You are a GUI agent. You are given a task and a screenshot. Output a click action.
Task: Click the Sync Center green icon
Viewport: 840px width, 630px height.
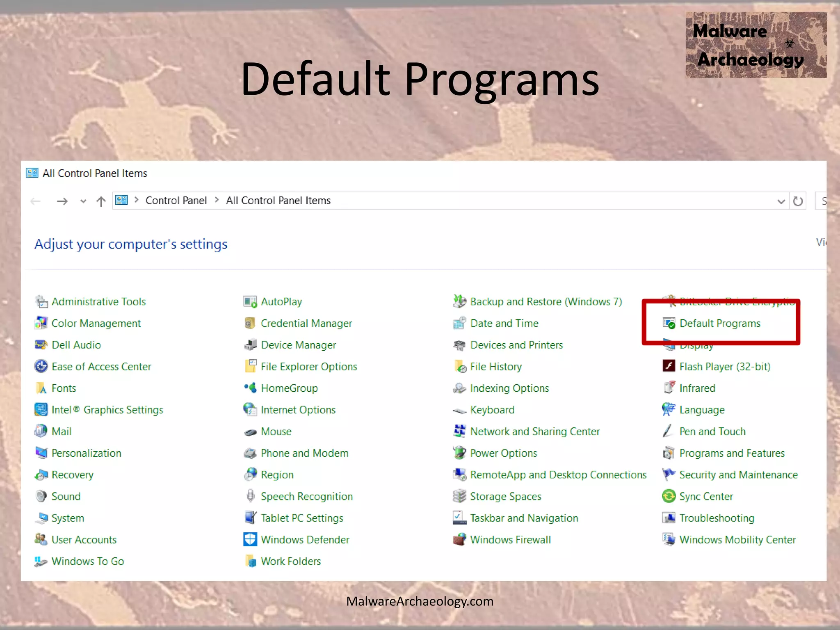pyautogui.click(x=669, y=496)
